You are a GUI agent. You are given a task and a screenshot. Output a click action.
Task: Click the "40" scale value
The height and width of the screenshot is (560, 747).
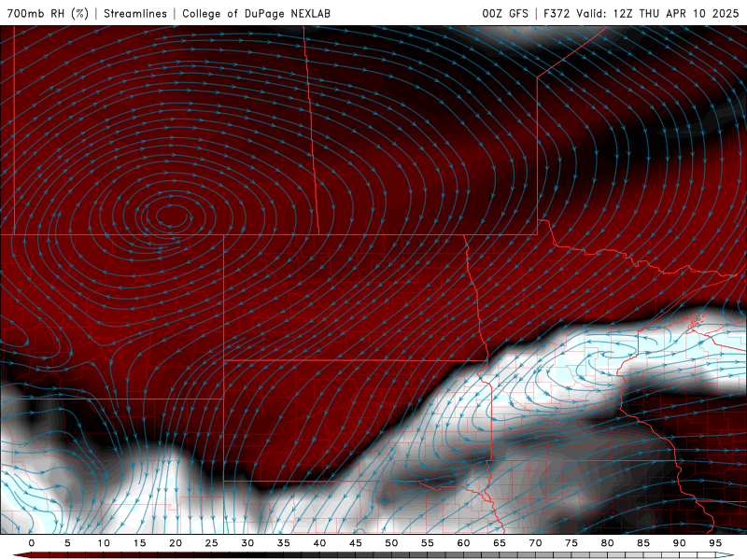(319, 543)
